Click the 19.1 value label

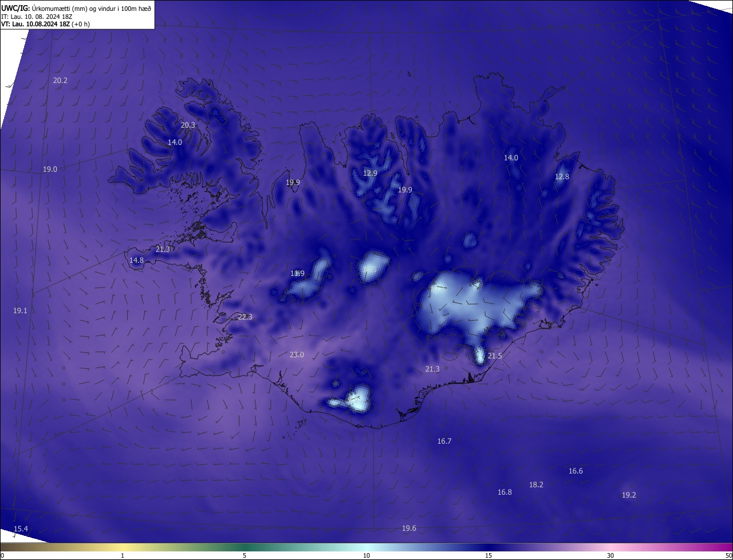(x=20, y=310)
